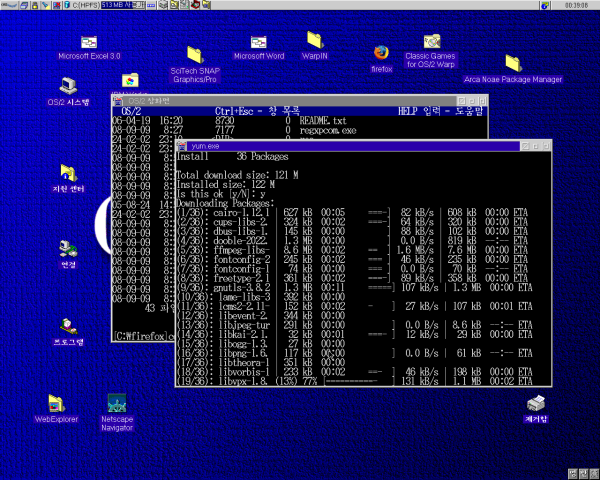This screenshot has width=600, height=480.
Task: Click the WarpCenter clock showing 00:39:08
Action: pos(576,5)
